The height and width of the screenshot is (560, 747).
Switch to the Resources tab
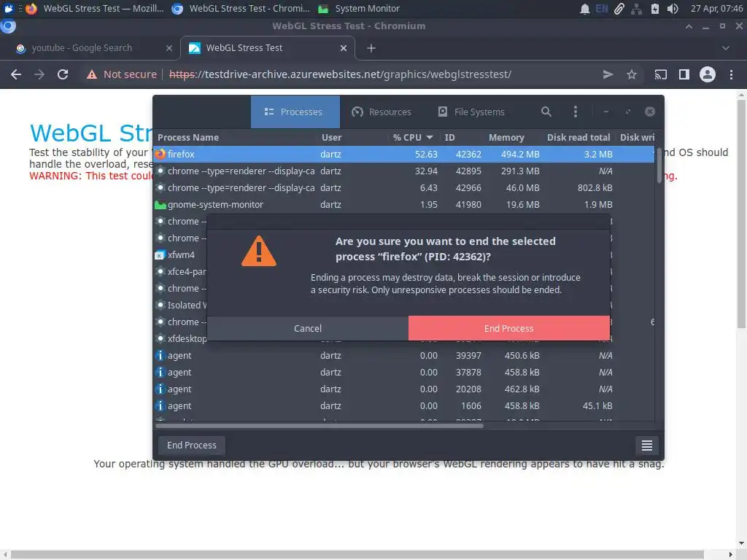(382, 112)
